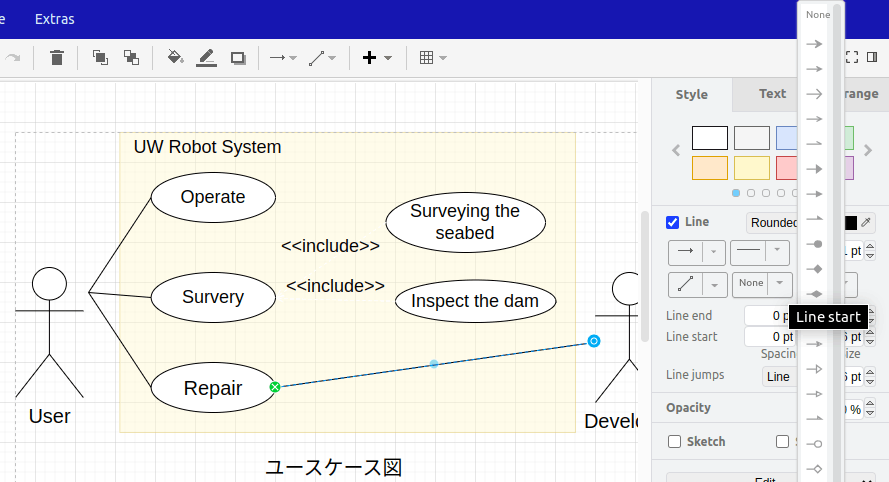This screenshot has width=889, height=482.
Task: Expand the Waypoints toolbar dropdown arrow
Action: (332, 58)
